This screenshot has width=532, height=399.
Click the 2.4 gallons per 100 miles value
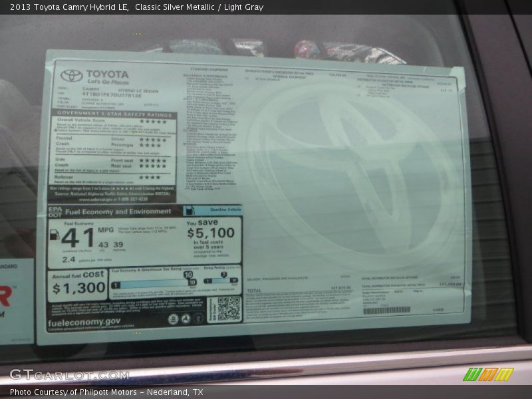[68, 259]
